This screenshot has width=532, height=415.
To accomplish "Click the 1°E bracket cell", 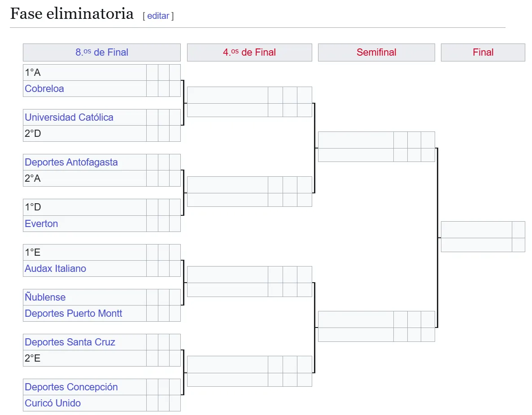I will [x=85, y=252].
